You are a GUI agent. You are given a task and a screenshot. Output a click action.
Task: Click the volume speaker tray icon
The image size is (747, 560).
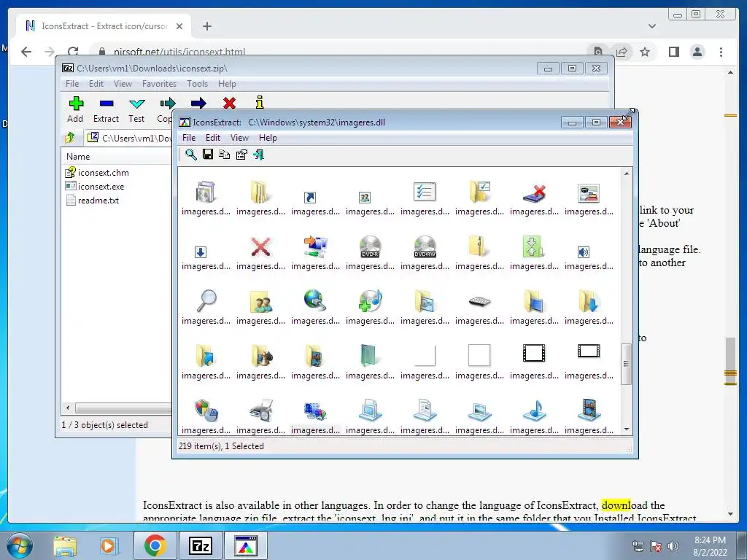coord(673,546)
